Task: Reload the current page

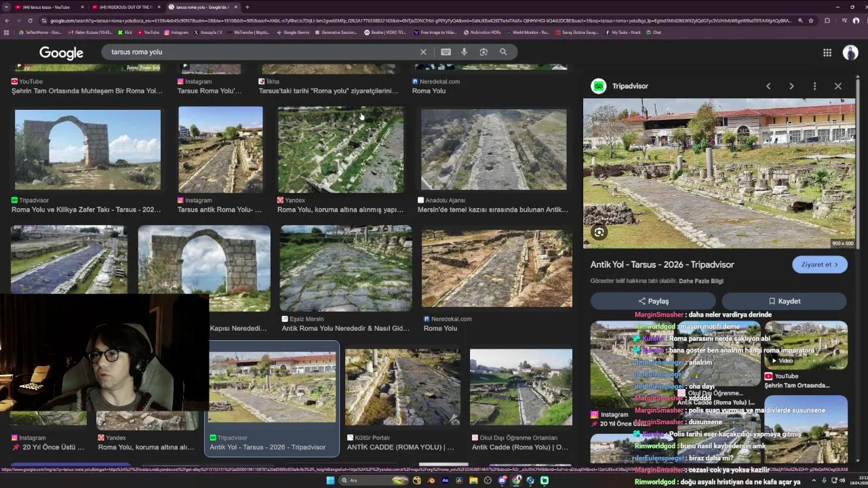Action: (30, 20)
